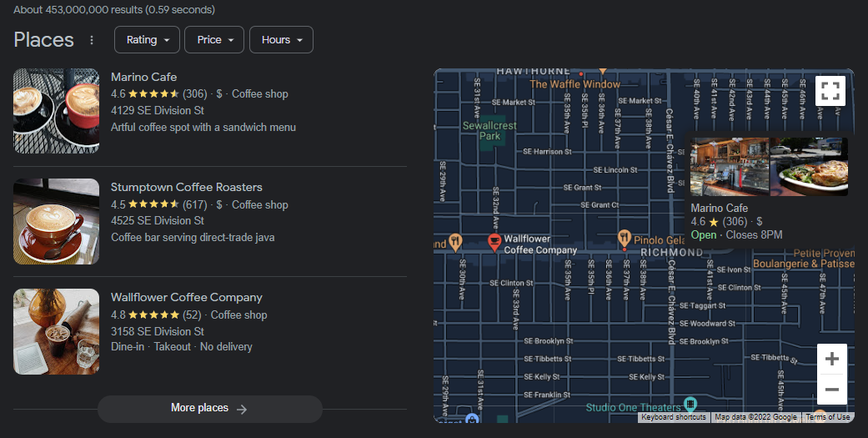This screenshot has height=438, width=868.
Task: Open the Stumptown Coffee Roasters listing title
Action: coord(187,187)
